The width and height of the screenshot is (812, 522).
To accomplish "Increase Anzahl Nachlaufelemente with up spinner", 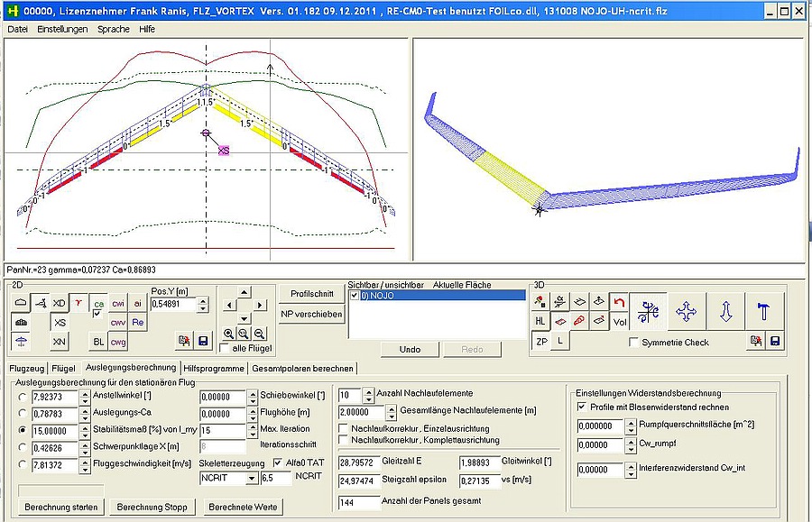I will 368,391.
